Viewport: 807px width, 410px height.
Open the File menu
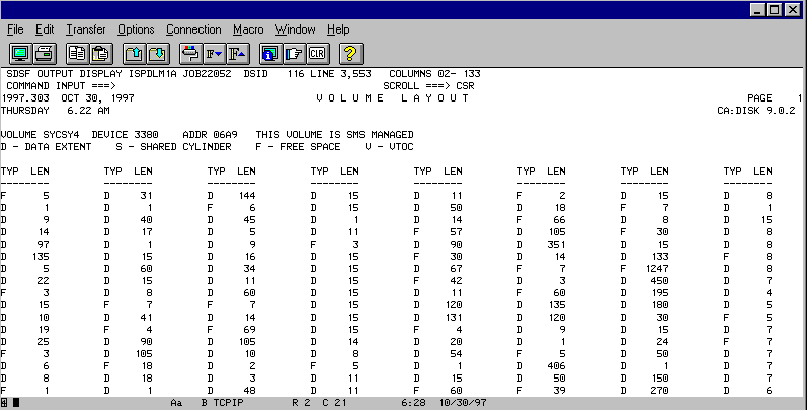(15, 30)
